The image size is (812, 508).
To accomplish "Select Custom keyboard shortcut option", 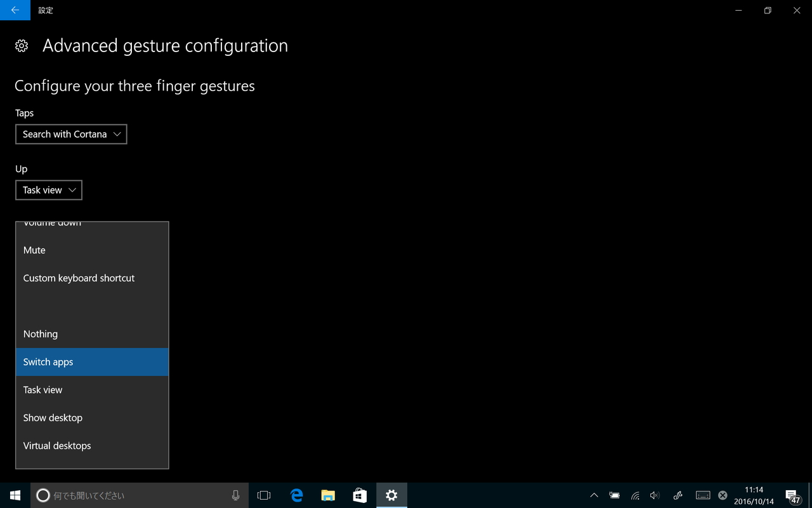I will 92,278.
